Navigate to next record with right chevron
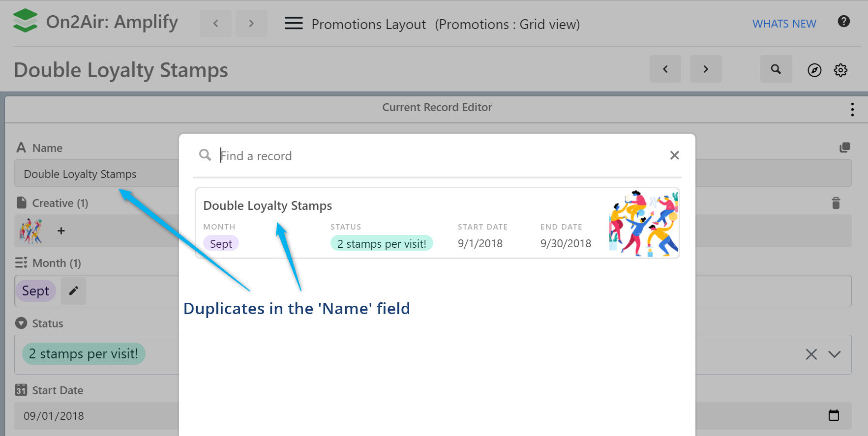This screenshot has width=868, height=436. pyautogui.click(x=706, y=69)
